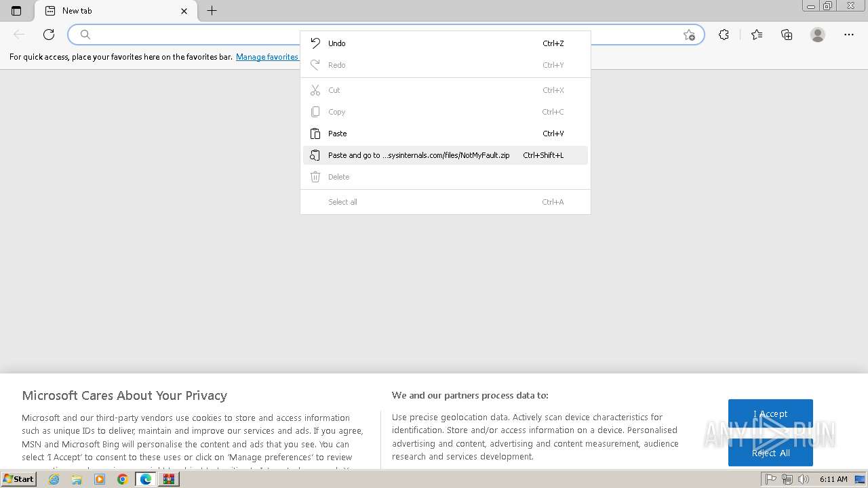The height and width of the screenshot is (488, 868).
Task: Choose Redo from the context menu
Action: [446, 65]
